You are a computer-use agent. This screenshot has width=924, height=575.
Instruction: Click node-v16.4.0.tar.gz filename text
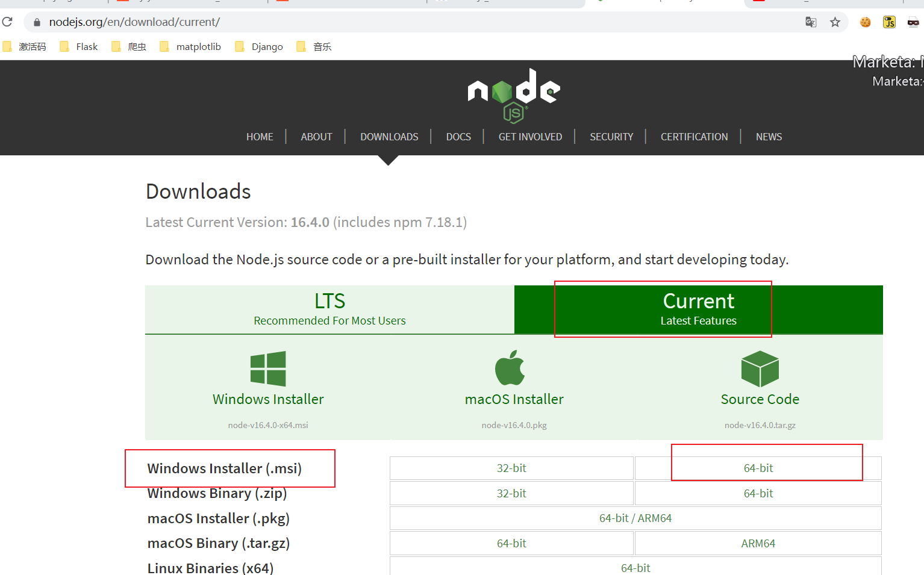[760, 425]
